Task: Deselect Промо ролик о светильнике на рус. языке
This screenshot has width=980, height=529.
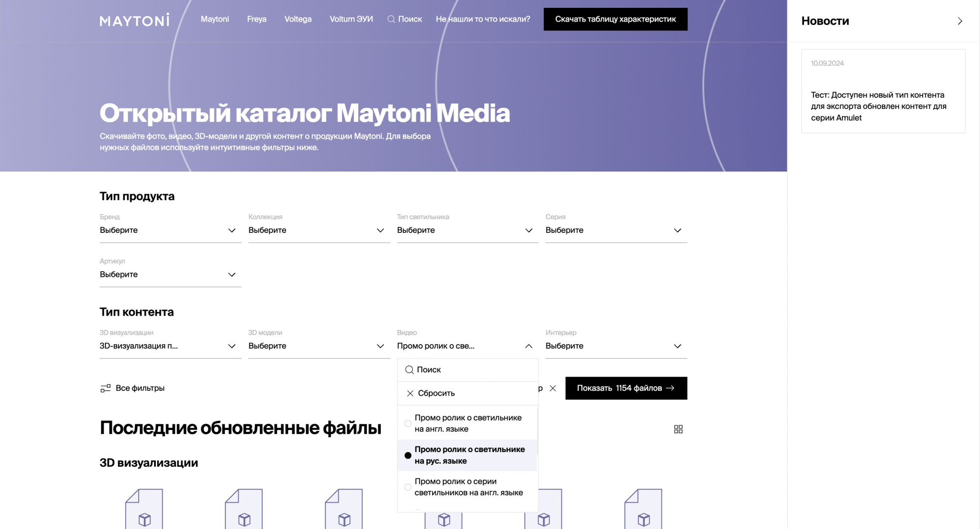Action: [467, 455]
